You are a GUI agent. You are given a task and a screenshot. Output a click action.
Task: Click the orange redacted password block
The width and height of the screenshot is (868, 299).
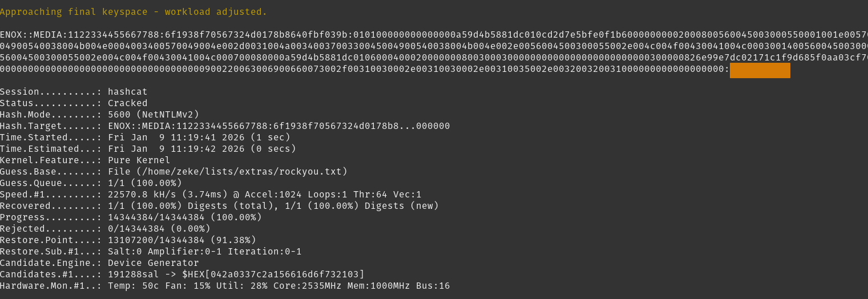click(760, 70)
